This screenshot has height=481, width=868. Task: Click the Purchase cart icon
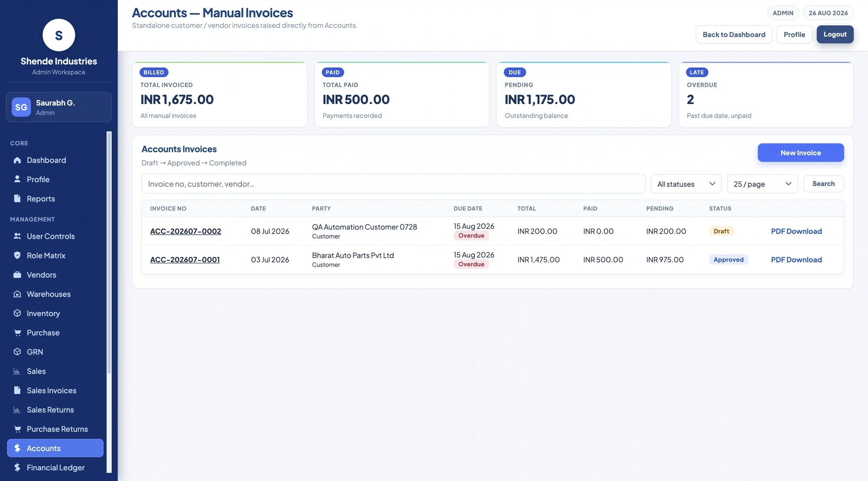(x=17, y=333)
